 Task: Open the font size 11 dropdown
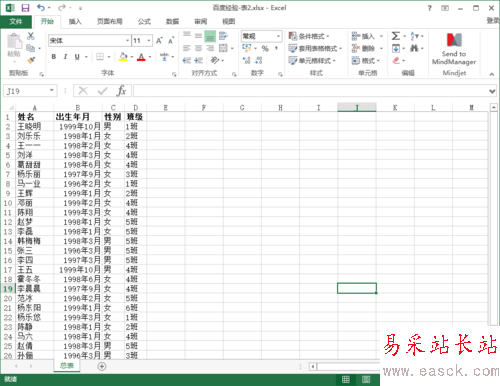click(x=149, y=41)
